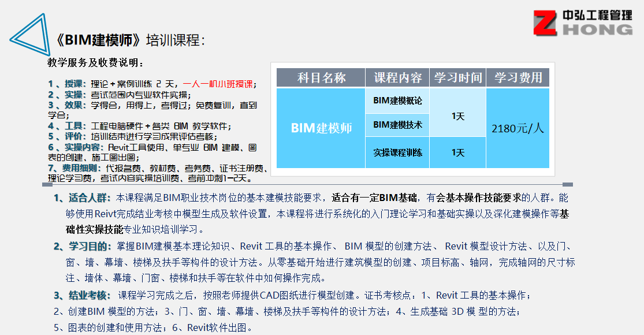The image size is (644, 335).
Task: Click the 课程内容 table header
Action: 397,78
